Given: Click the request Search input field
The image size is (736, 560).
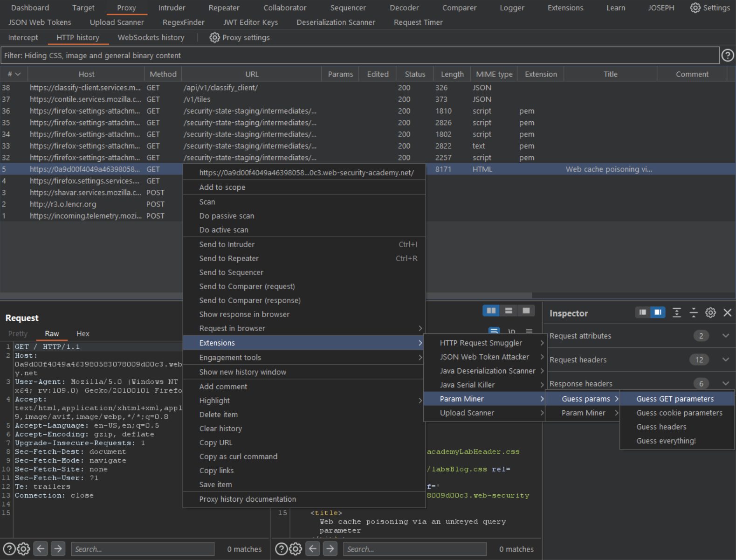Looking at the screenshot, I should click(x=142, y=549).
